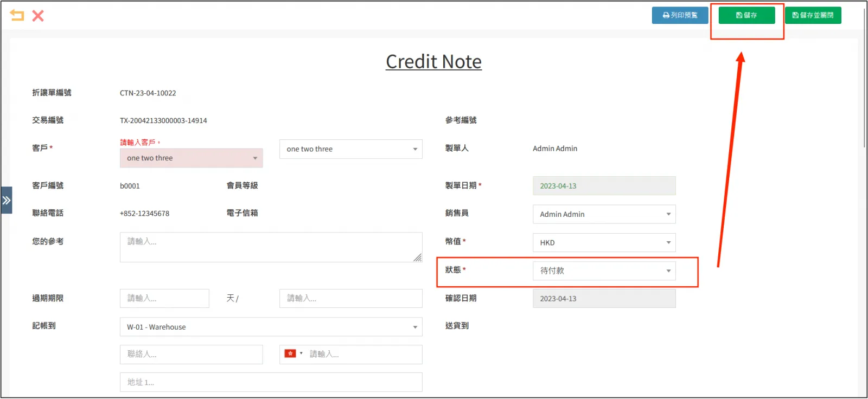The height and width of the screenshot is (399, 868).
Task: Open the salesperson Admin Admin dropdown
Action: (604, 214)
